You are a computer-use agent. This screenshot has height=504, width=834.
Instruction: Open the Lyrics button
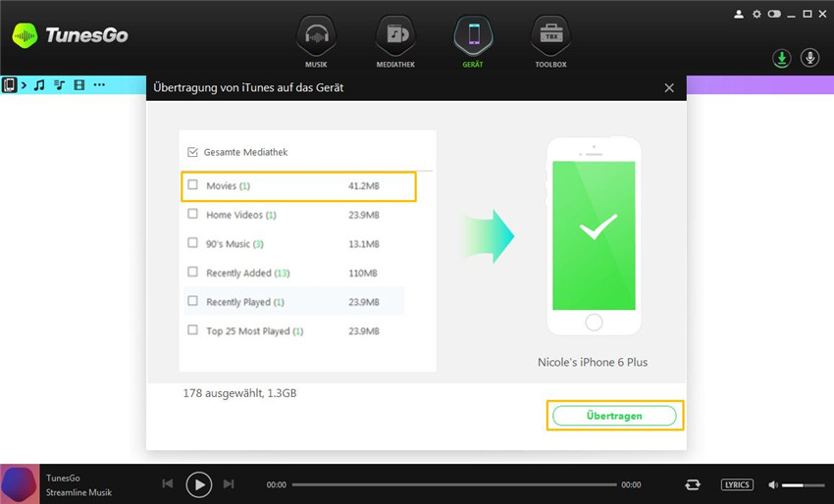737,484
